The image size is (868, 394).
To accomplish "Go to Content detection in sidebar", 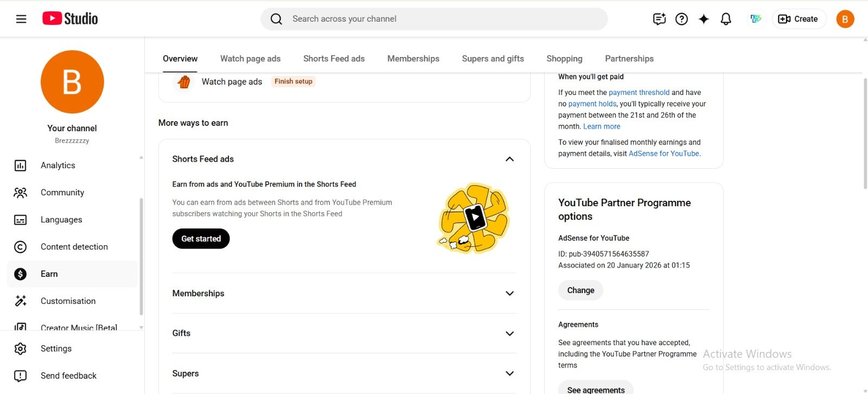I will click(x=74, y=247).
